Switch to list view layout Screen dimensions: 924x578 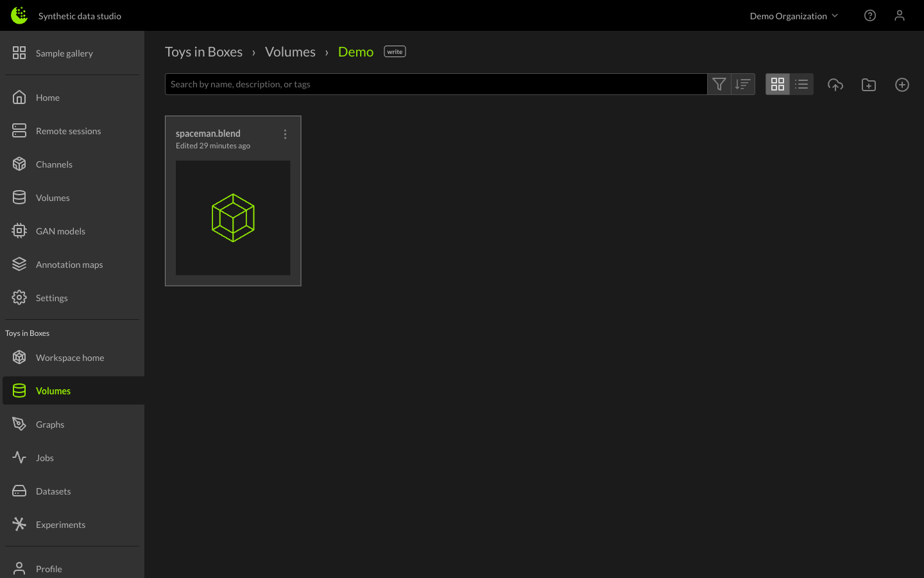[801, 83]
